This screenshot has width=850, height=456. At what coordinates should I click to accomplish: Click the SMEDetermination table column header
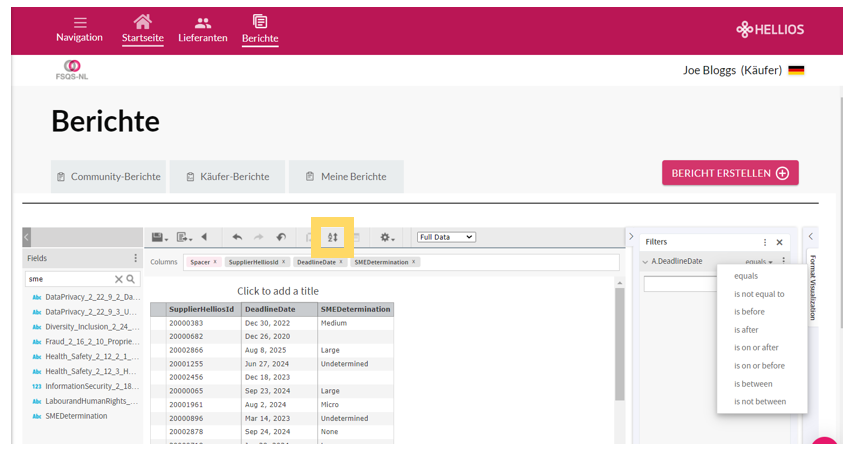coord(356,309)
